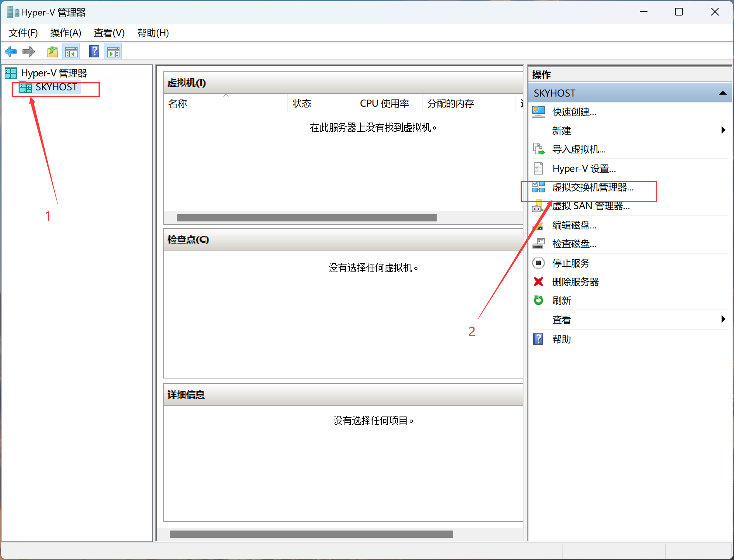
Task: Expand the 查看 submenu arrow in actions
Action: point(723,319)
